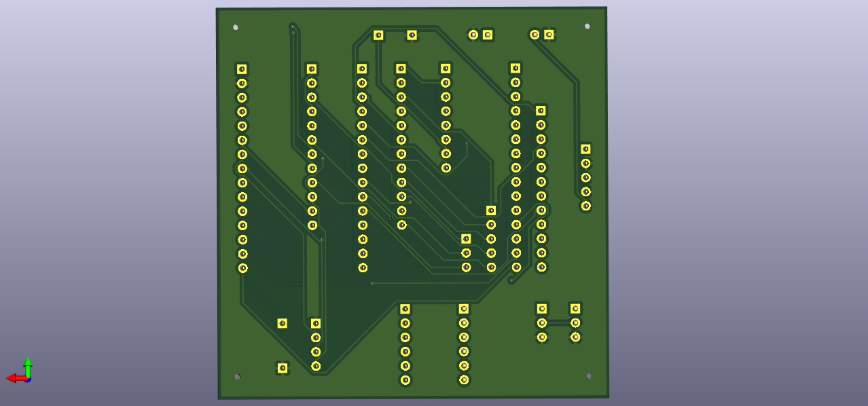Select the small via near the board's top-left
The height and width of the screenshot is (406, 868).
[x=293, y=28]
